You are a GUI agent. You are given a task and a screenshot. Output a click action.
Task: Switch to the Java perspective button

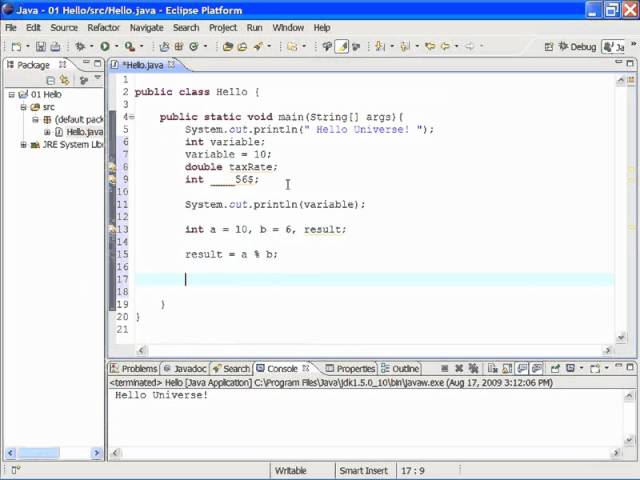[x=613, y=47]
